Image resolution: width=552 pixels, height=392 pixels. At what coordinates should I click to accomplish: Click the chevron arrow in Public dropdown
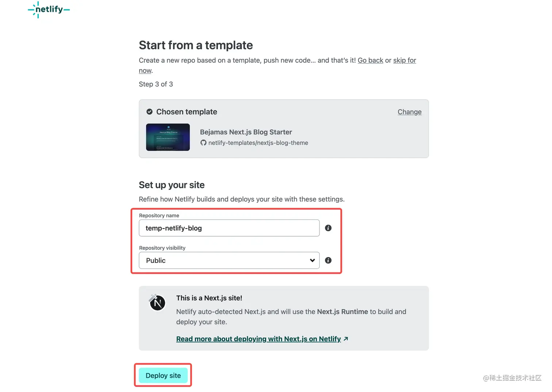pyautogui.click(x=312, y=260)
